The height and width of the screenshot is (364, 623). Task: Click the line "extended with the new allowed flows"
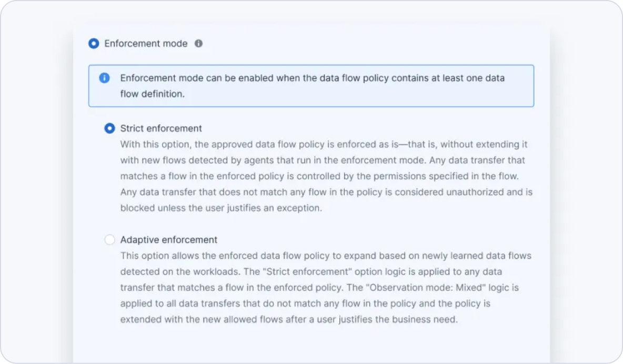(x=288, y=319)
